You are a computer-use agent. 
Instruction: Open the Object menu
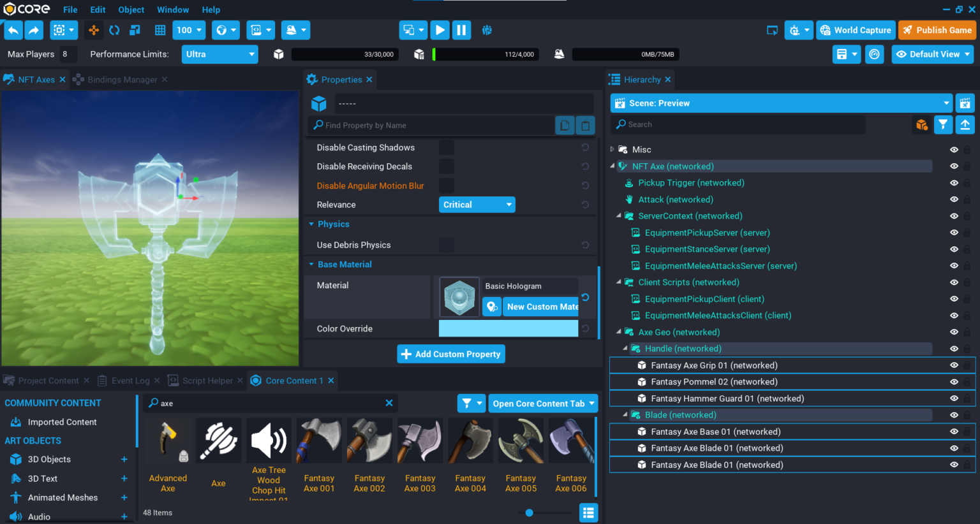coord(131,9)
